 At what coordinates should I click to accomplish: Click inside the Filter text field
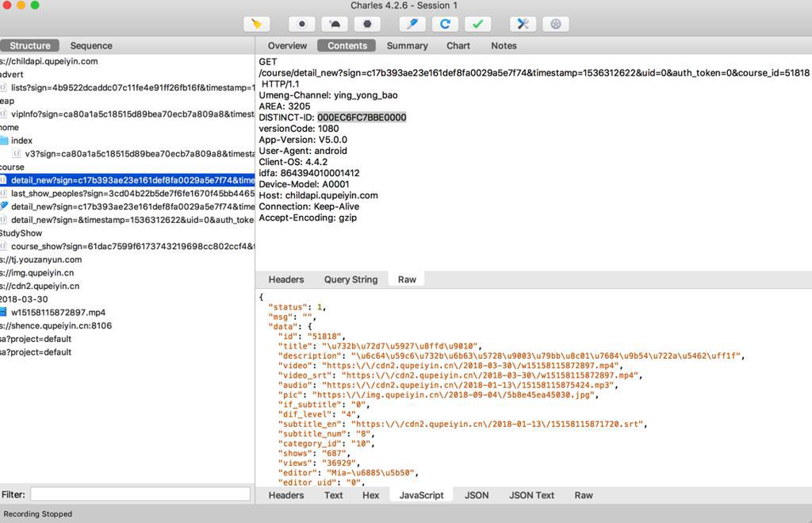pyautogui.click(x=140, y=494)
